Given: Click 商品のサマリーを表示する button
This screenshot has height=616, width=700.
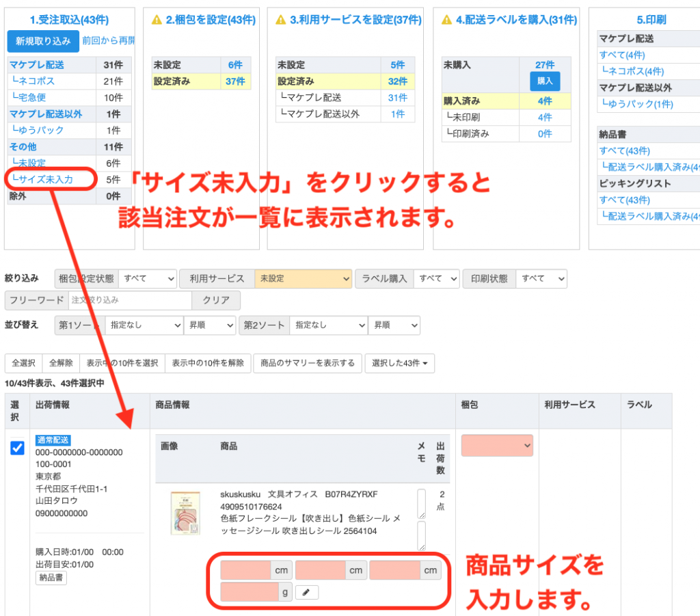Looking at the screenshot, I should tap(308, 363).
